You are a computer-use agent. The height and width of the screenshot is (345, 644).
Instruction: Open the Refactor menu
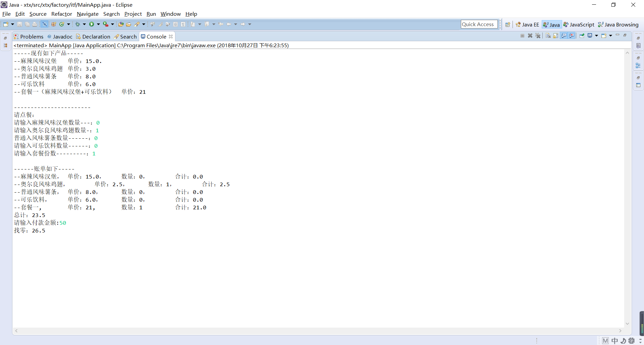pos(62,14)
